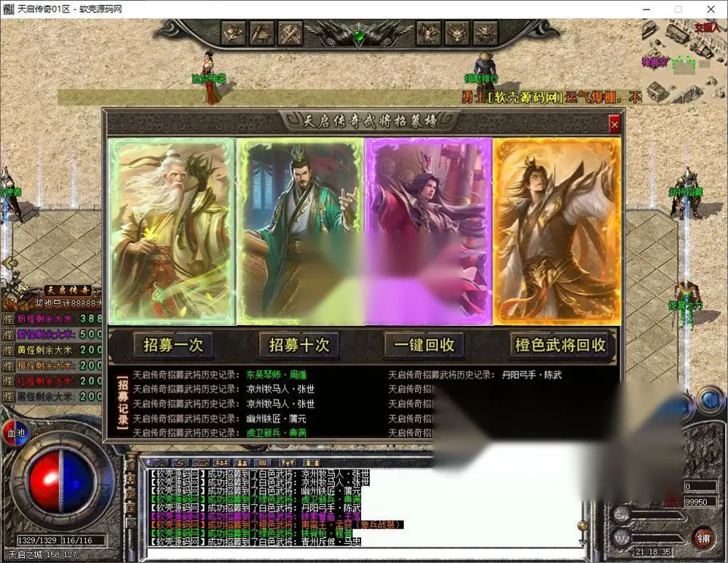Click the 黄怪剩余大米 row

52,350
